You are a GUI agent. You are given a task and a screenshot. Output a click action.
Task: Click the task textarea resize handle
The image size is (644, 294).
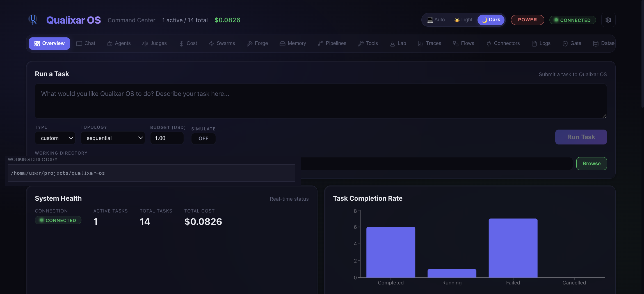coord(604,116)
